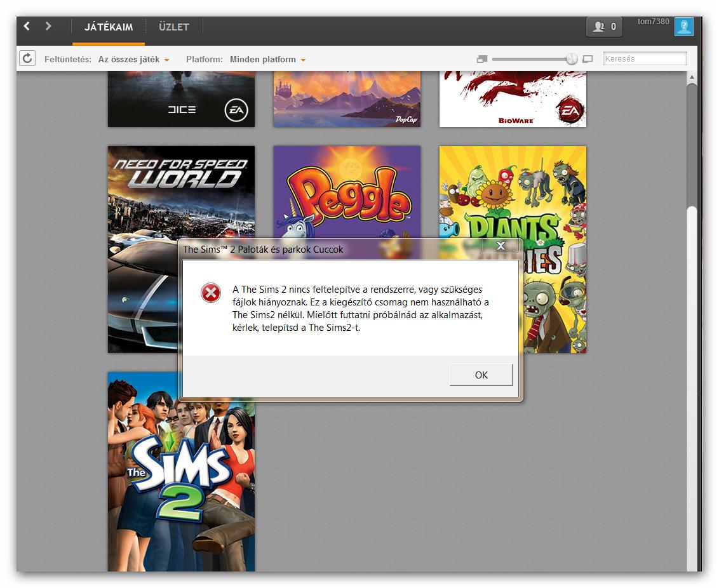Viewport: 719px width, 588px height.
Task: Click the 'Platform:' label
Action: pyautogui.click(x=204, y=60)
